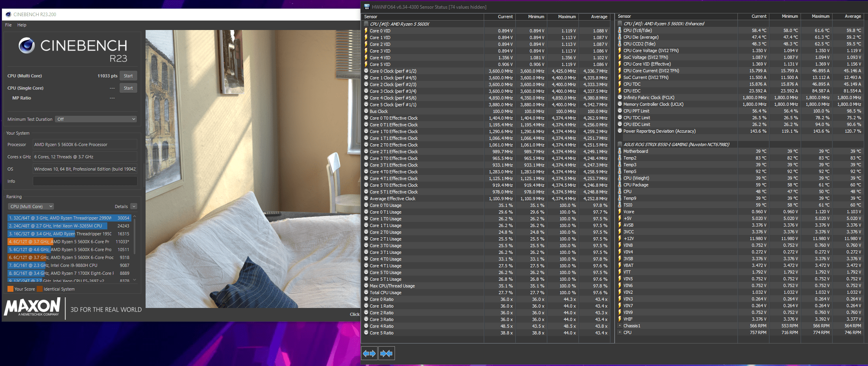Click the Identical System legend swatch

click(39, 289)
